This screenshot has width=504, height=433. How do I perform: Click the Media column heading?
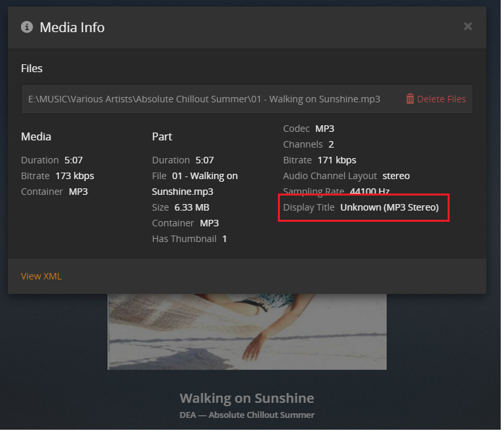36,136
